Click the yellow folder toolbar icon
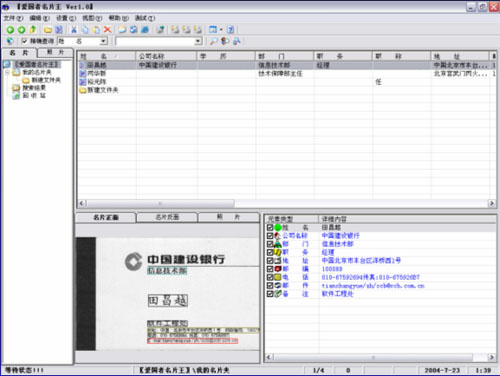500x376 pixels. [48, 30]
